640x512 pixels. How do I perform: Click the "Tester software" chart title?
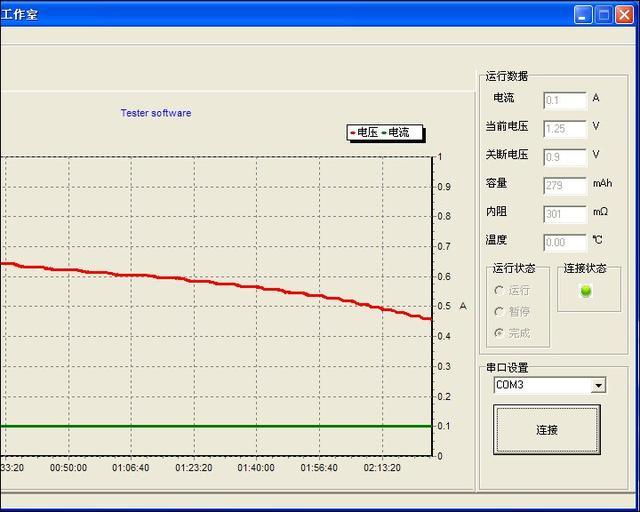point(156,113)
